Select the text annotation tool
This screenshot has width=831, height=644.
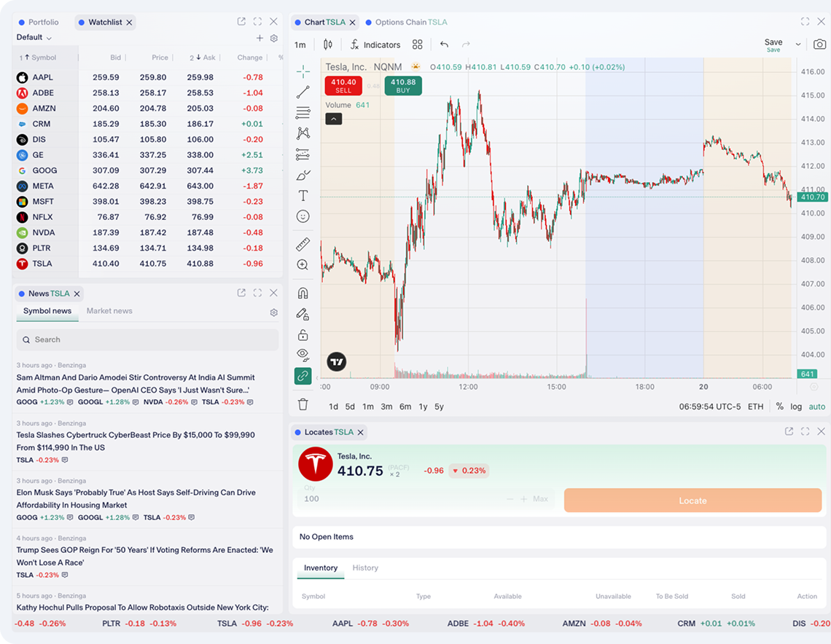click(x=303, y=195)
